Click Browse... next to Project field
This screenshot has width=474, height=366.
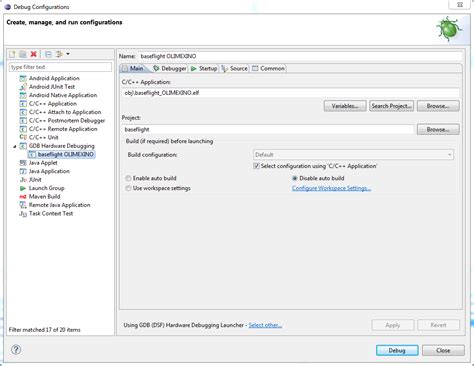pyautogui.click(x=438, y=129)
